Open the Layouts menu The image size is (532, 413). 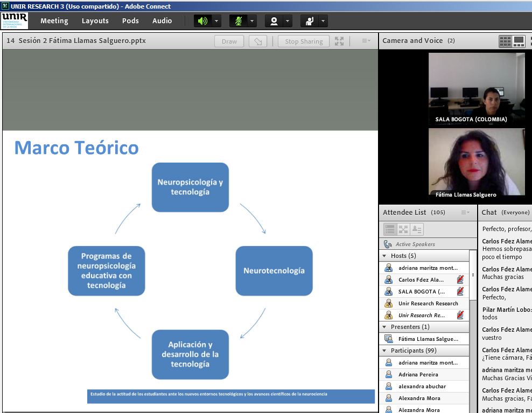[x=95, y=21]
